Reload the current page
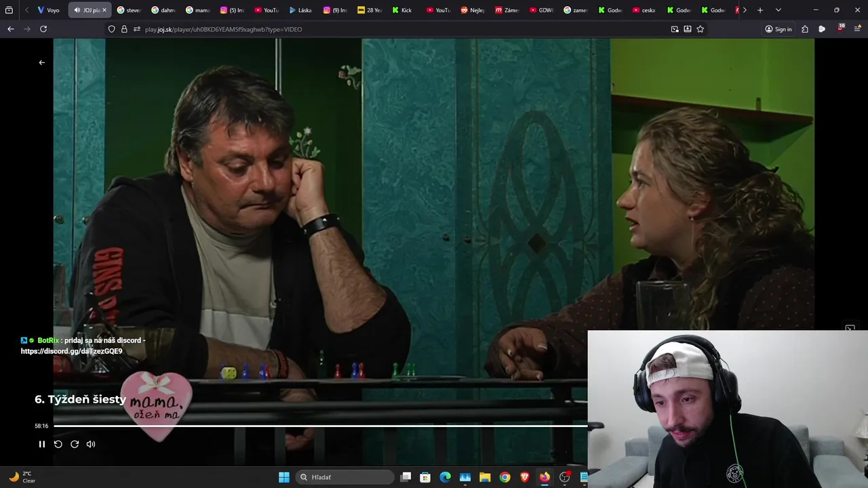Screen dimensions: 868x488 pos(43,29)
